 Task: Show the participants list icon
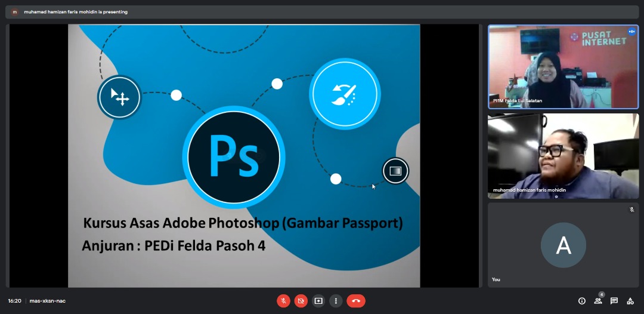pos(598,301)
